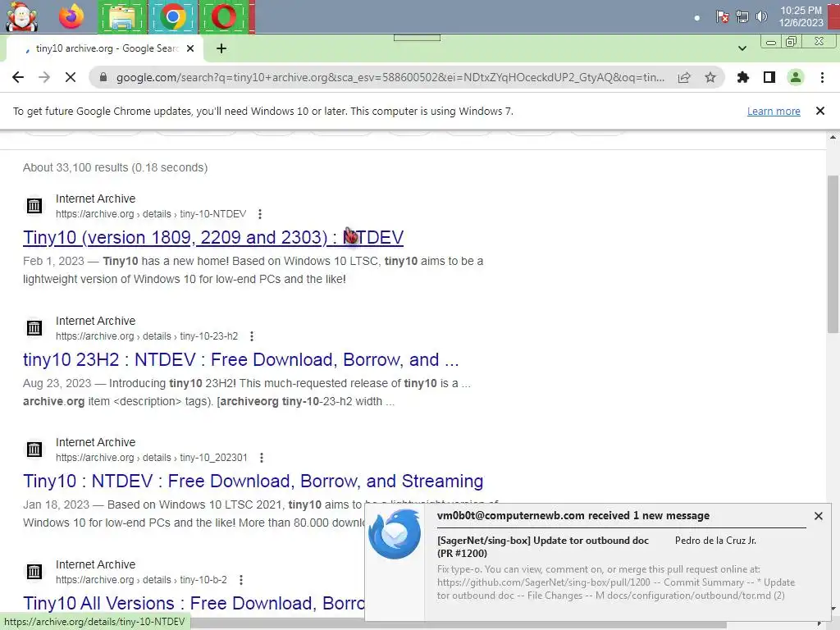Click Internet Archive favicon of tiny-10-NTDEV result
This screenshot has height=630, width=840.
tap(34, 206)
